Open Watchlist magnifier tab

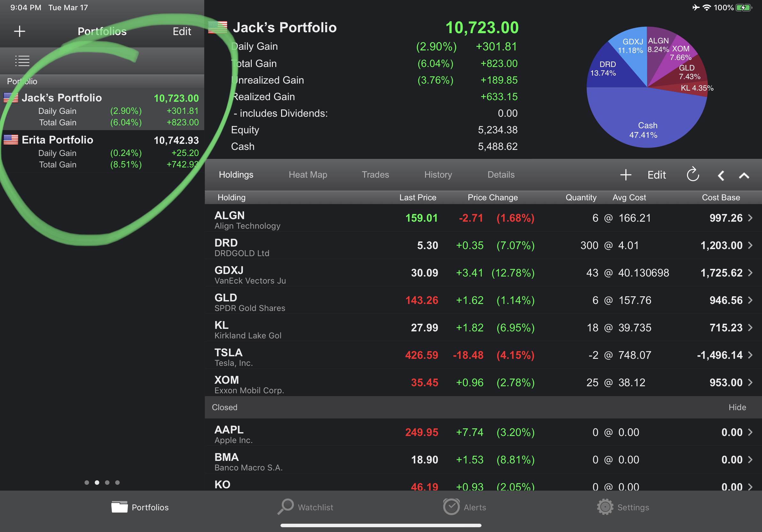pos(305,507)
